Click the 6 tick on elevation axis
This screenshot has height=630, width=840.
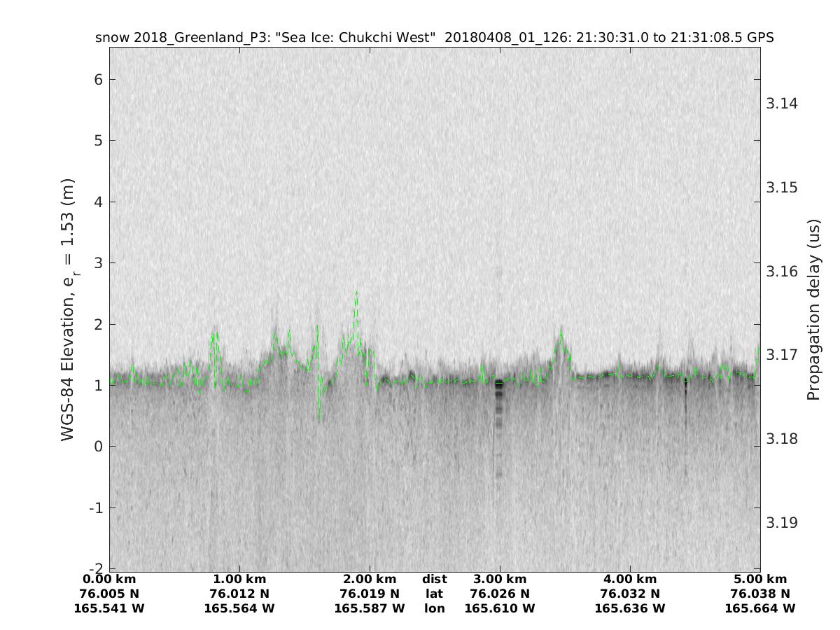pos(99,80)
